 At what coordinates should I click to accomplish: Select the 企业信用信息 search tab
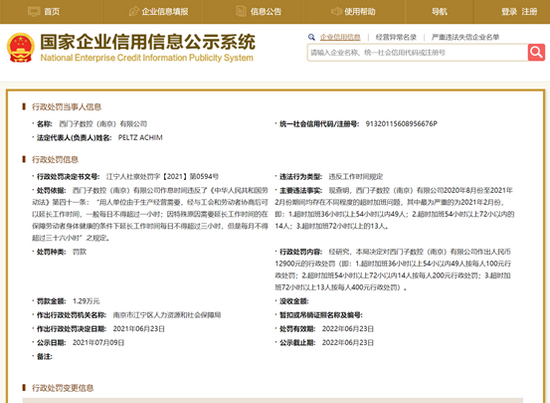[x=340, y=37]
